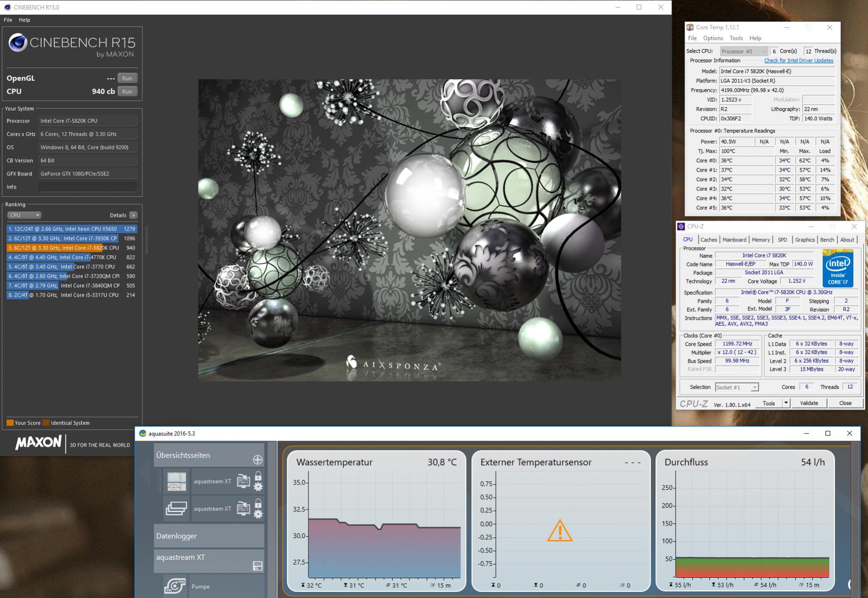Open Select CPU Processor #0 dropdown
This screenshot has height=598, width=868.
click(743, 51)
